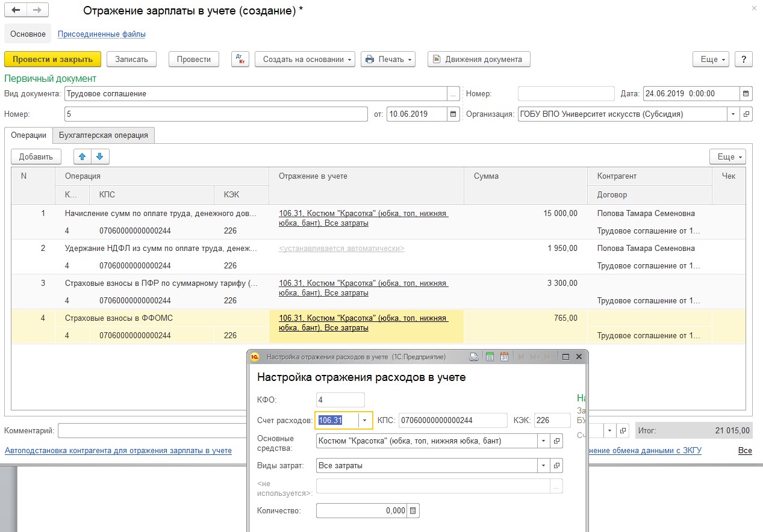This screenshot has height=532, width=763.
Task: Click 'устанавливается автоматически' in row 2
Action: (x=341, y=248)
